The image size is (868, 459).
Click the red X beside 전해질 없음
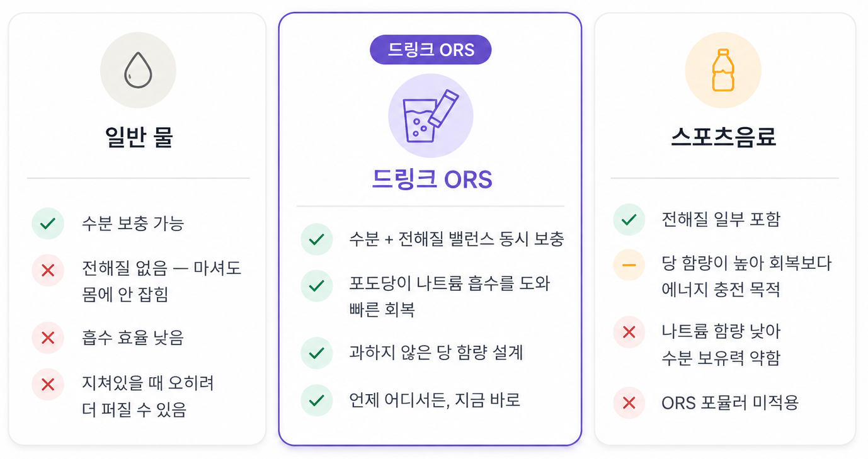(x=48, y=271)
